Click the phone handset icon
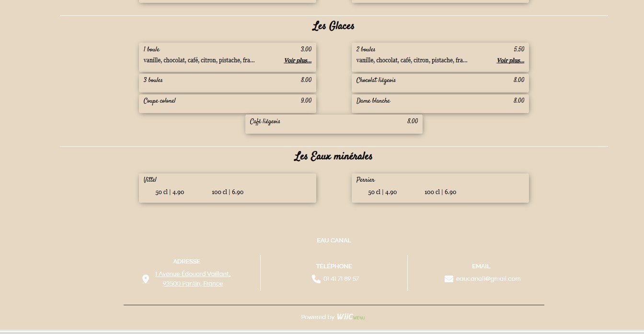Image resolution: width=644 pixels, height=334 pixels. click(316, 279)
